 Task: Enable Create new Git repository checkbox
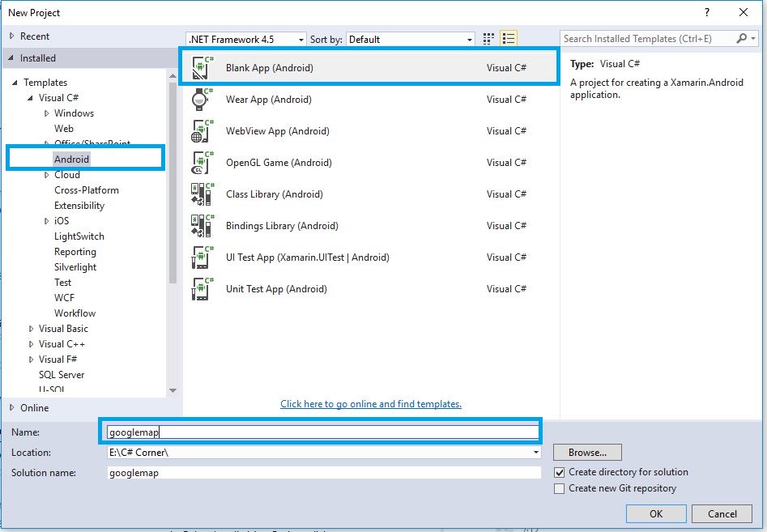click(x=559, y=488)
